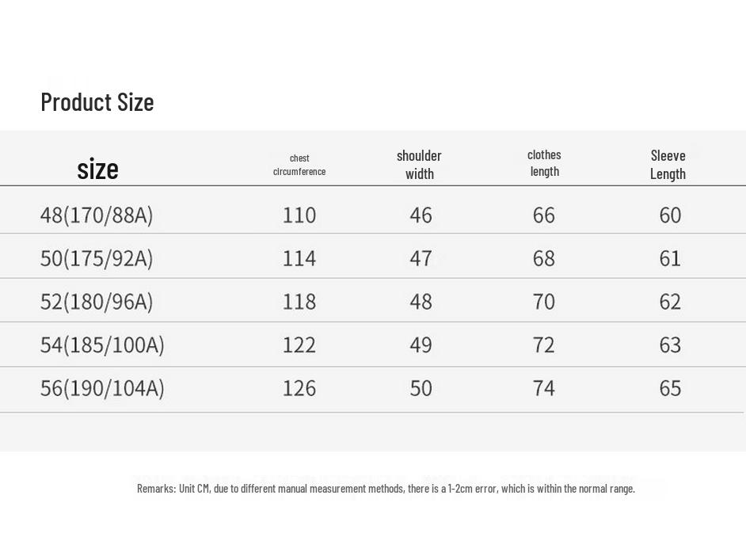This screenshot has height=560, width=746.
Task: Click sleeve length value 63
Action: click(670, 345)
